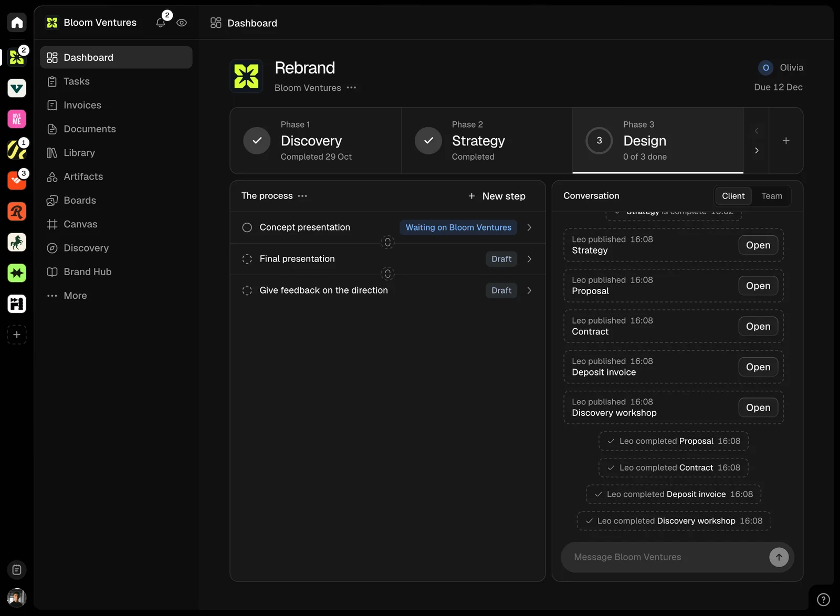Open Brand Hub in sidebar
The image size is (840, 616).
117,272
